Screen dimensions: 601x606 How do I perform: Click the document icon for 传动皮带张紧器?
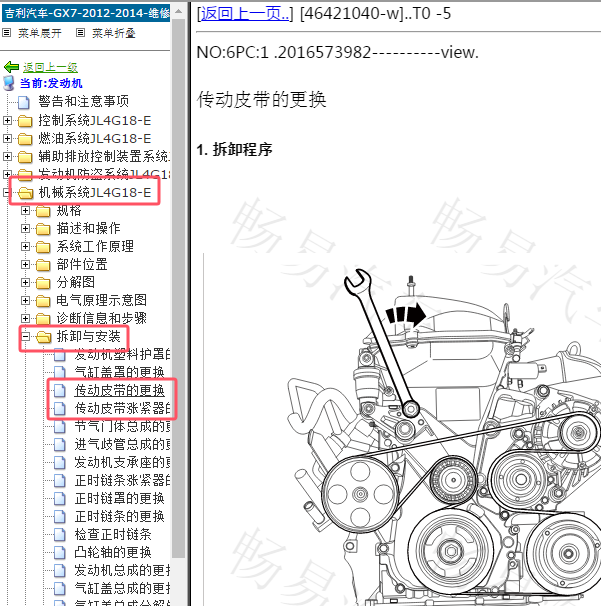pyautogui.click(x=60, y=409)
